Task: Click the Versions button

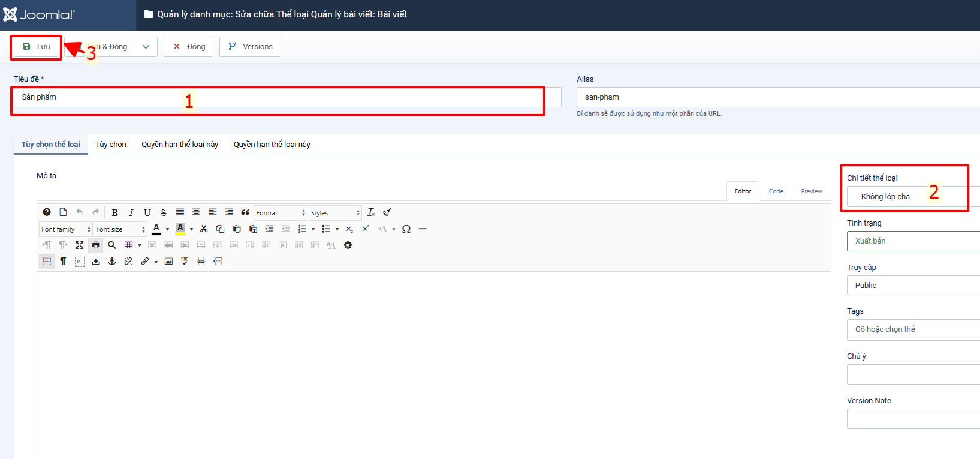Action: pos(250,47)
